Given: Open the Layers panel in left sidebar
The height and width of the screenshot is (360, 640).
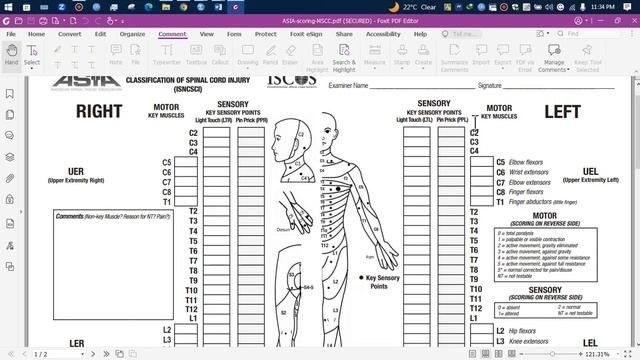Looking at the screenshot, I should [10, 157].
